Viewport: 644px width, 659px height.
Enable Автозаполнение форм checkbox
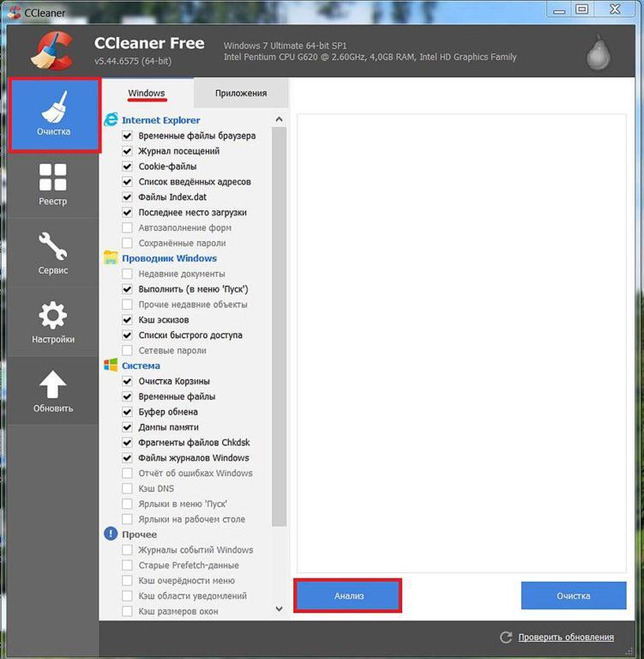click(127, 227)
